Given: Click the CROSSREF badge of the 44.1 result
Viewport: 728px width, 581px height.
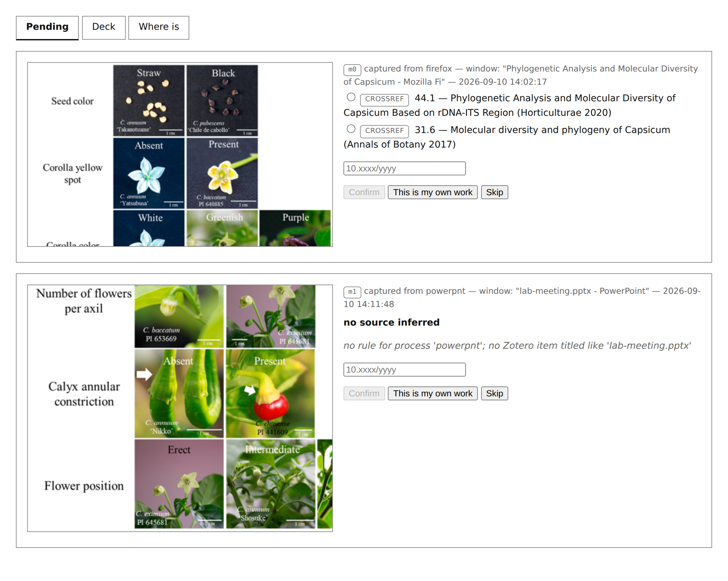Looking at the screenshot, I should [x=384, y=100].
